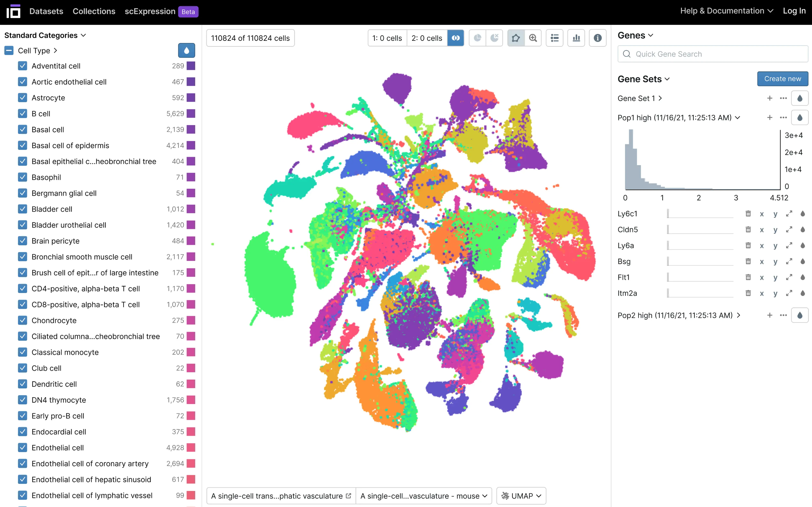
Task: Activate the zoom mode icon
Action: [533, 38]
